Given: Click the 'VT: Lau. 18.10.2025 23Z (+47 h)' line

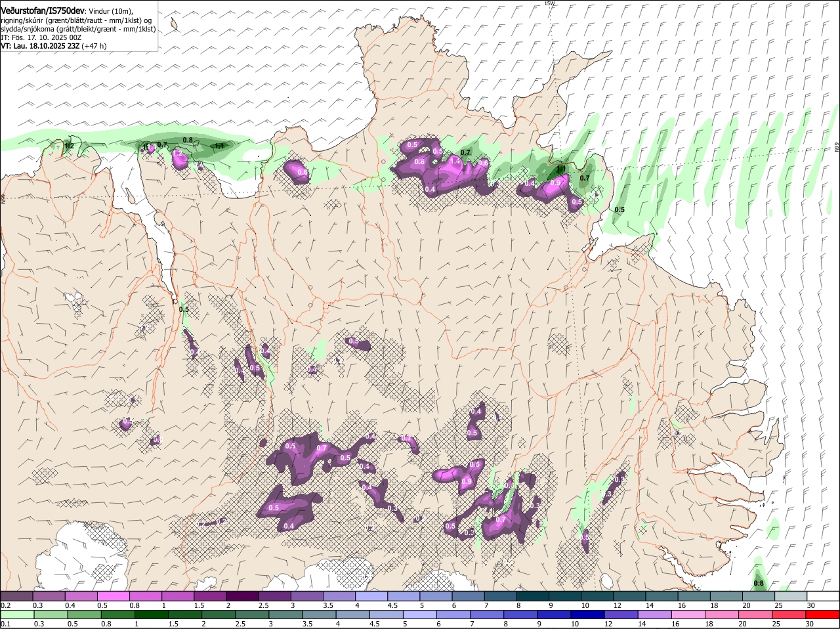Looking at the screenshot, I should point(53,46).
